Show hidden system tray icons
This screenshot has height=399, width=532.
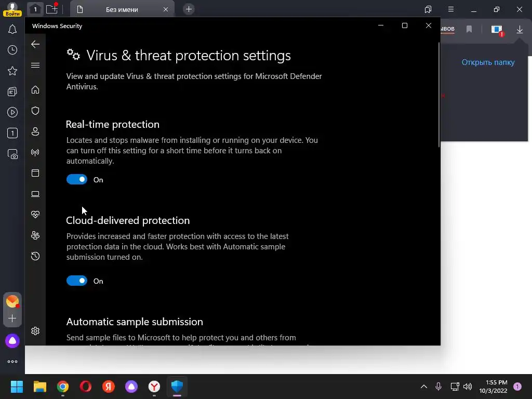424,387
